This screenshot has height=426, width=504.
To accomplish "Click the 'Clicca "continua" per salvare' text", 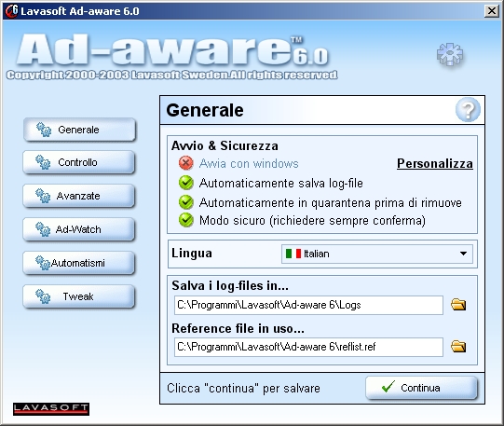I will [243, 389].
